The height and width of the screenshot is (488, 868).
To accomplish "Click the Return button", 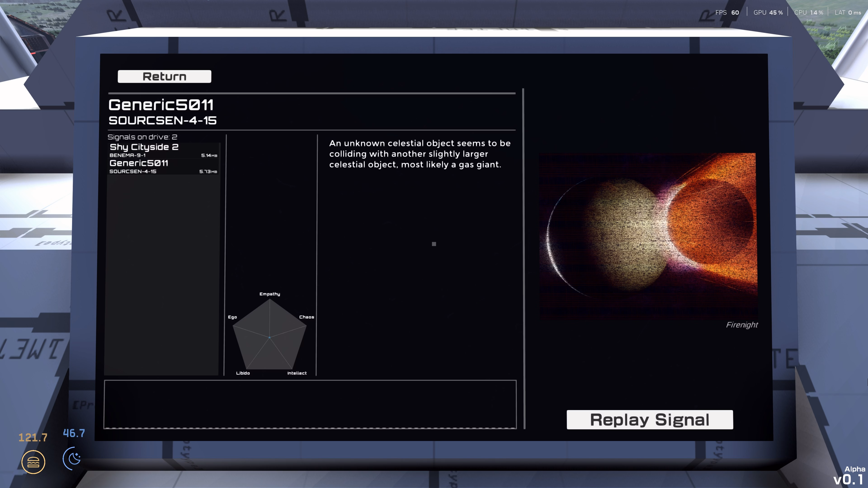I will click(164, 76).
